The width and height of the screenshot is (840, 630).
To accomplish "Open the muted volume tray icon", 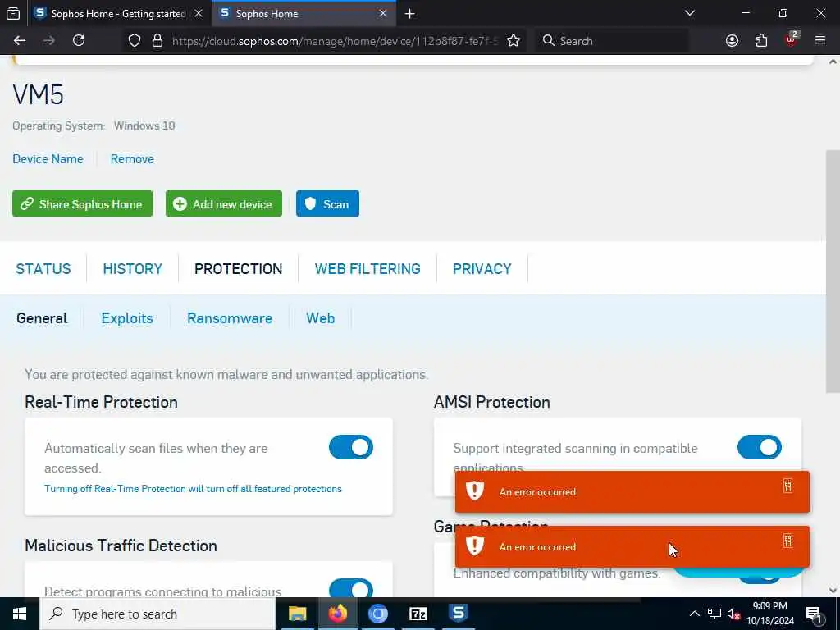I will (x=733, y=614).
